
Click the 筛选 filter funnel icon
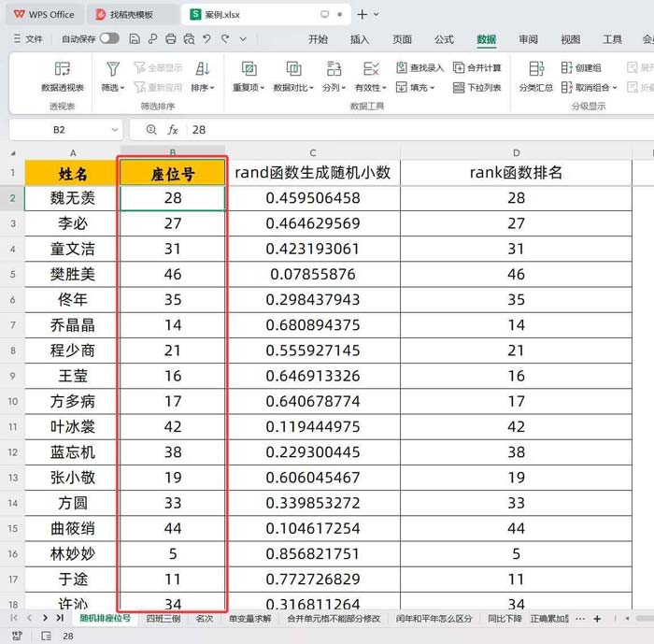[113, 69]
